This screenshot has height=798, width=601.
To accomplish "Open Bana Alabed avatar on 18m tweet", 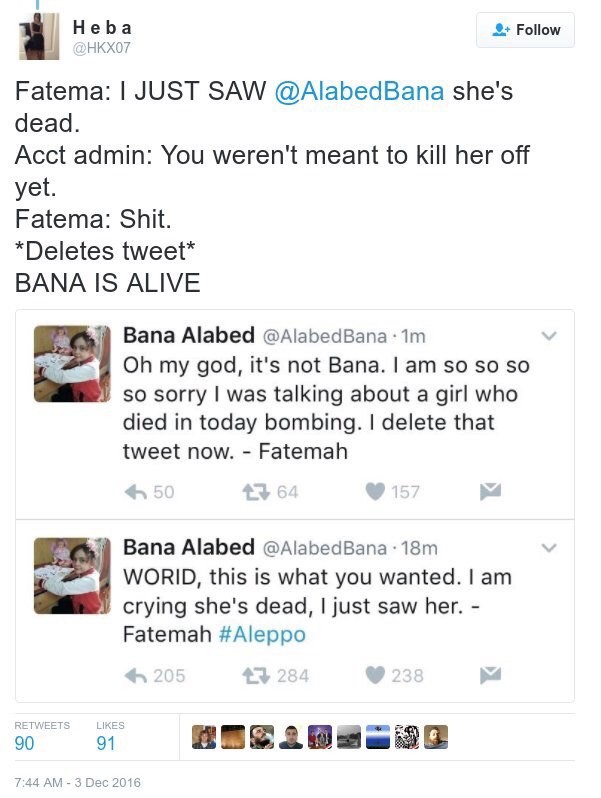I will tap(72, 575).
